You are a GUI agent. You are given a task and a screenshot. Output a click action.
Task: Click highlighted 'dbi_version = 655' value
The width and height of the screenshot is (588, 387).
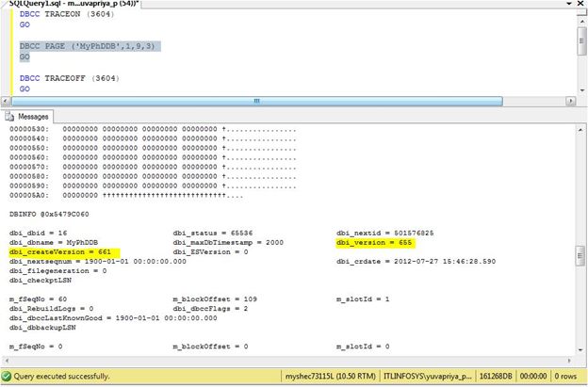click(x=374, y=243)
